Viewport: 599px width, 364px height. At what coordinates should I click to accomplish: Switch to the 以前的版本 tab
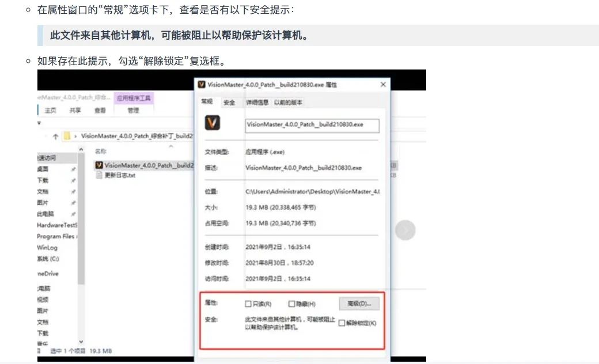point(288,103)
